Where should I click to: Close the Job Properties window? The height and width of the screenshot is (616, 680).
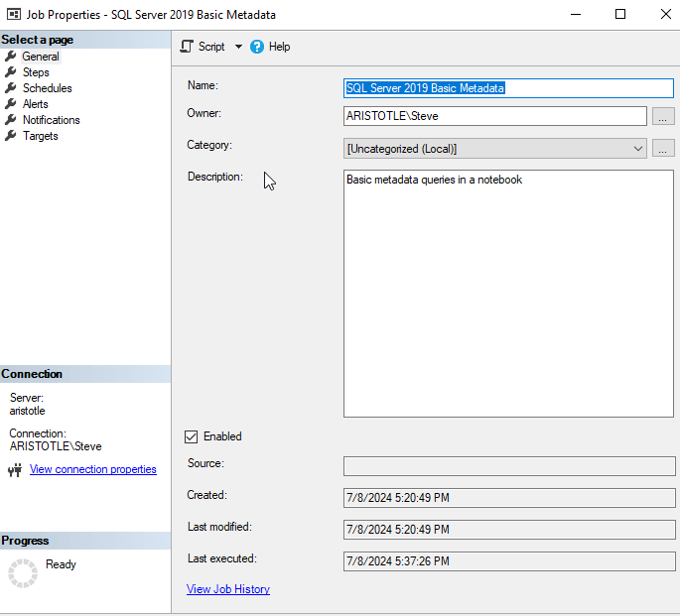(666, 14)
